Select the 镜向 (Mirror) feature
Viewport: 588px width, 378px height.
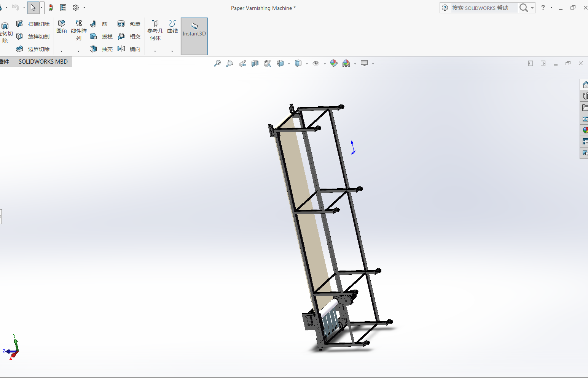coord(129,49)
